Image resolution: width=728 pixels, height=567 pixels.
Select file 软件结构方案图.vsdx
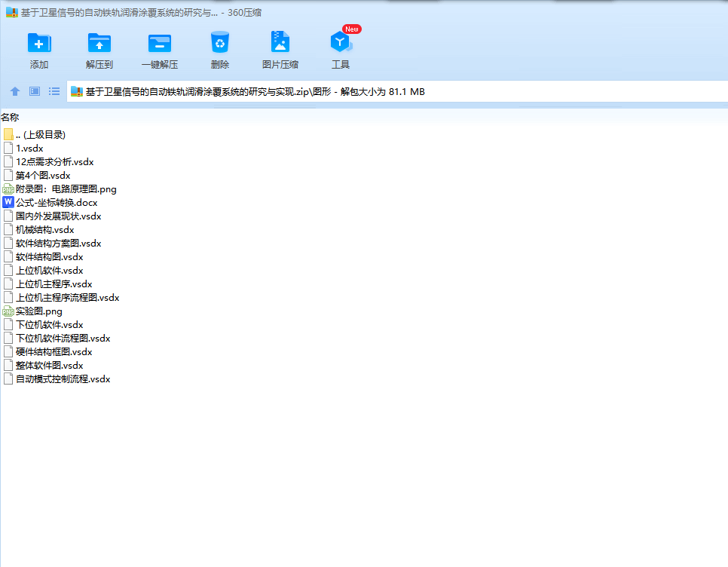59,244
